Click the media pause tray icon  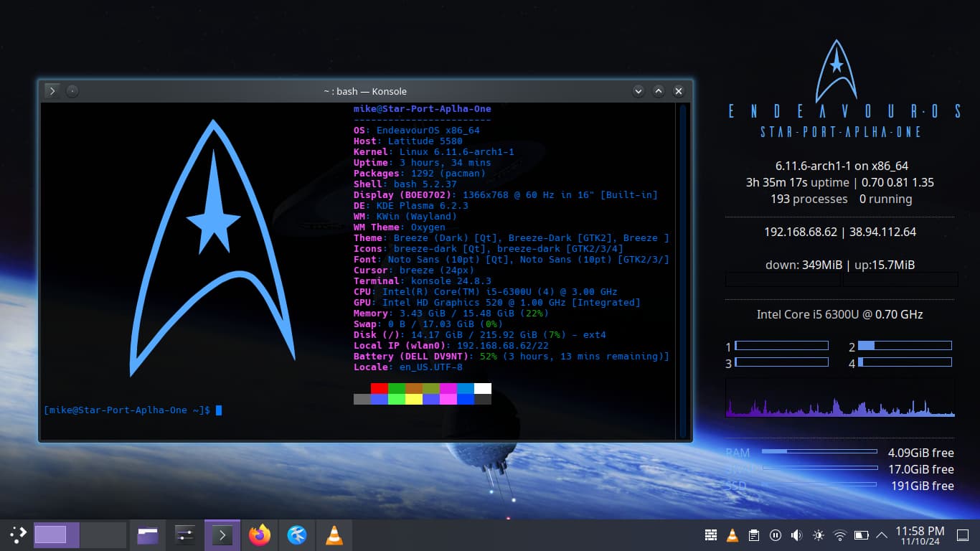coord(776,535)
